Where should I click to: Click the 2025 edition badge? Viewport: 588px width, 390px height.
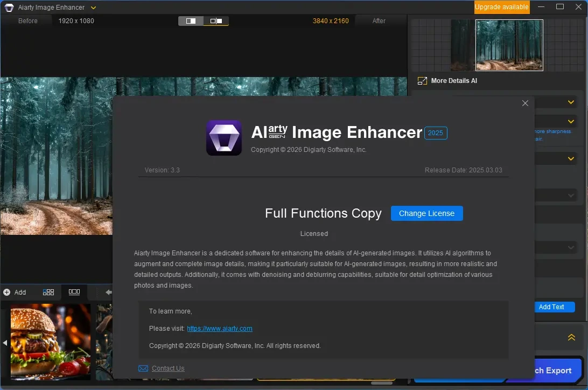tap(436, 133)
